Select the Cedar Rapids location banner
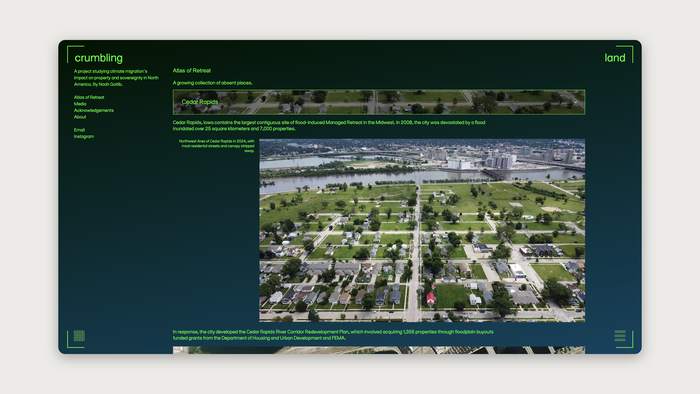Screen dimensions: 700x394 [x=379, y=102]
